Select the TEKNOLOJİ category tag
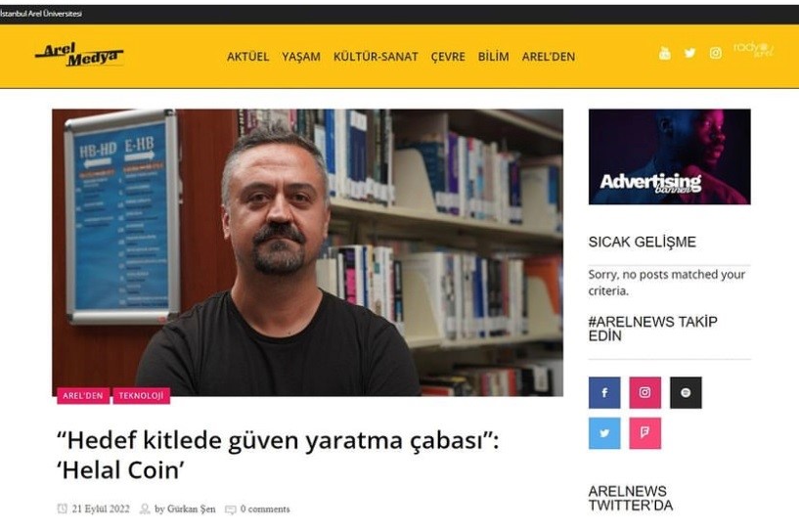 tap(141, 395)
